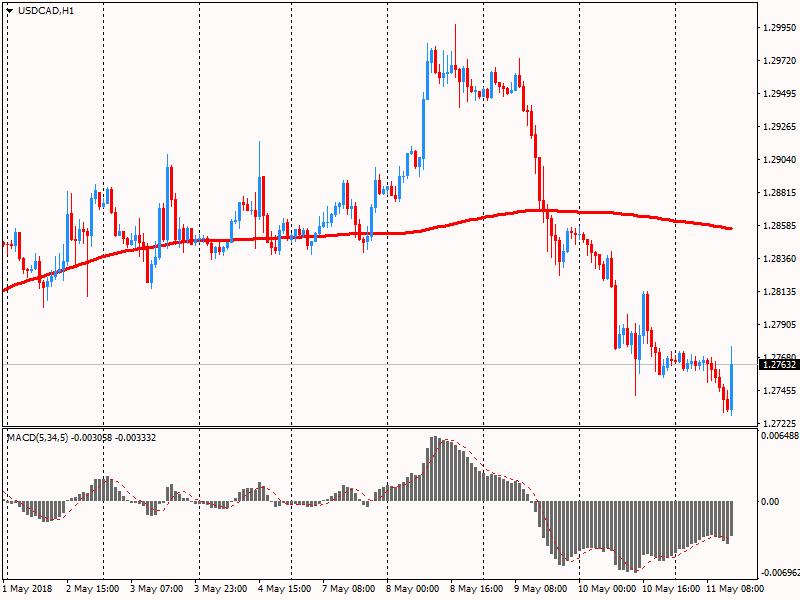Image resolution: width=800 pixels, height=600 pixels.
Task: Click the 1.28135 price axis label
Action: [779, 292]
